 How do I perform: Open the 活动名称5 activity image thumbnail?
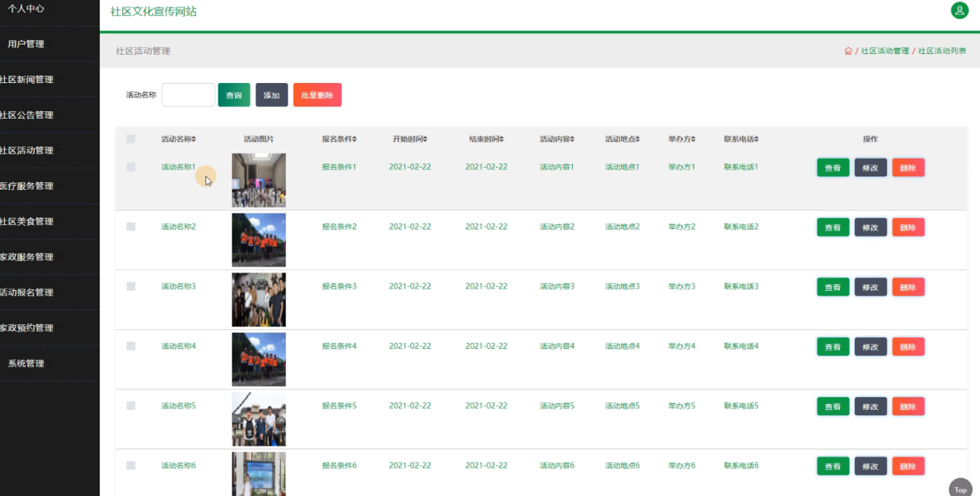tap(258, 419)
